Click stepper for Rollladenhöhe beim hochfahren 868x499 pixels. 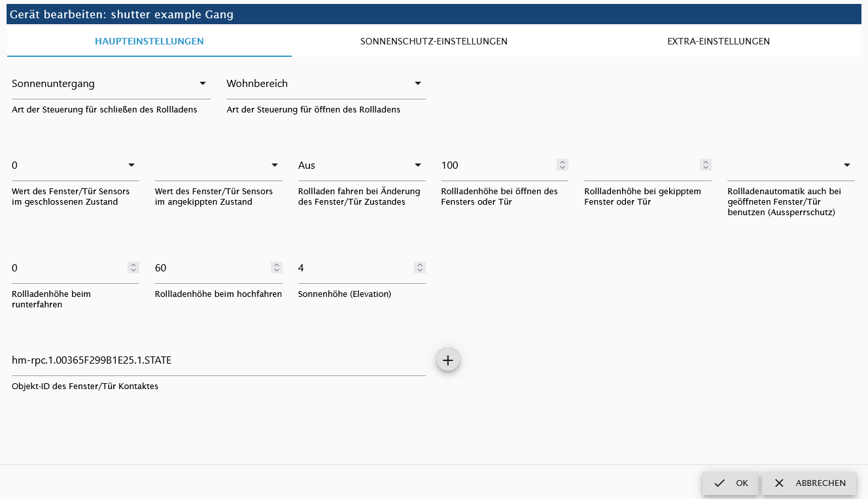[x=276, y=267]
